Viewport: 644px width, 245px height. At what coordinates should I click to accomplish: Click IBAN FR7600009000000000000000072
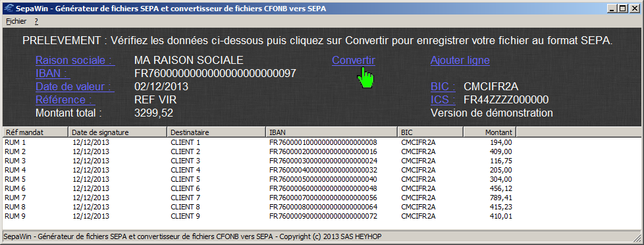323,216
